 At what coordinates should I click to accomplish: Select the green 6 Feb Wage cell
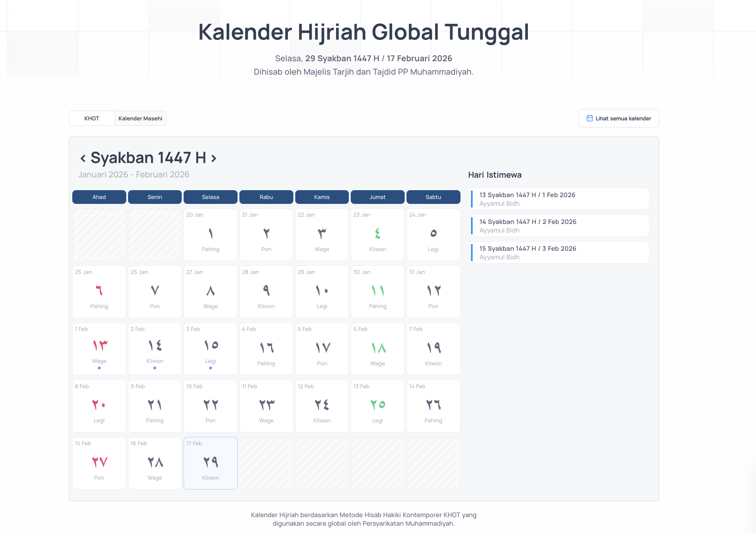coord(377,349)
